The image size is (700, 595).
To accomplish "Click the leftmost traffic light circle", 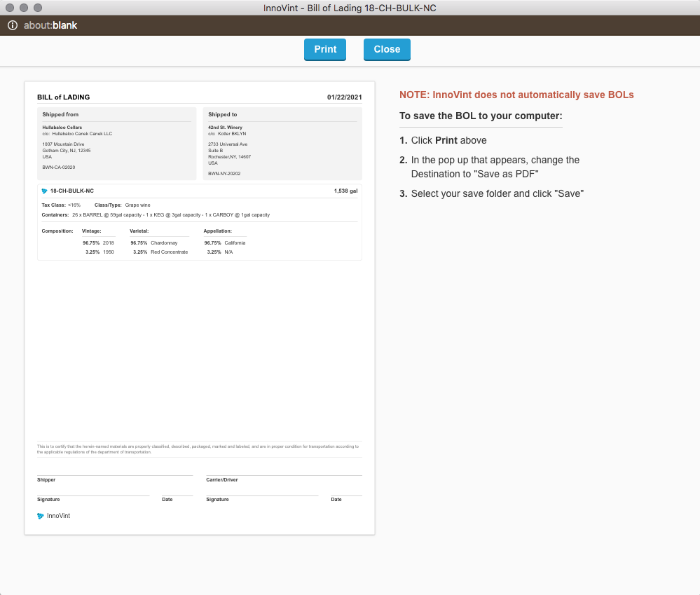I will click(x=10, y=8).
